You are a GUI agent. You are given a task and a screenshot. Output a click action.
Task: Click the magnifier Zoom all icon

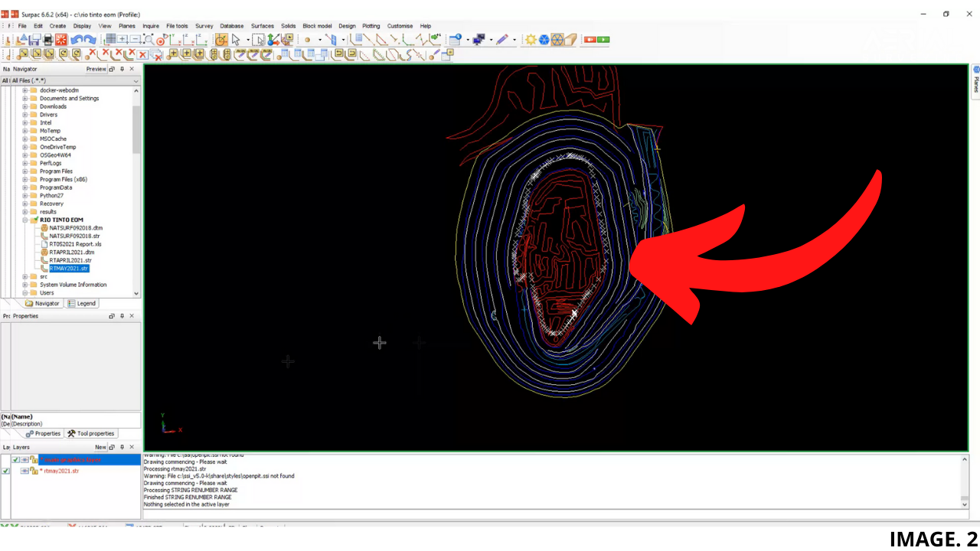pyautogui.click(x=149, y=40)
